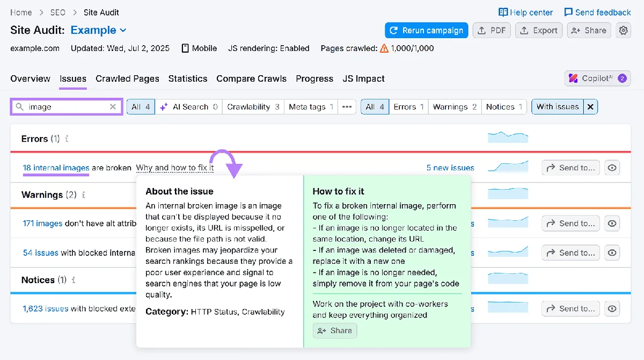Go to the Statistics tab
Screen dimensions: 644x360
click(188, 78)
